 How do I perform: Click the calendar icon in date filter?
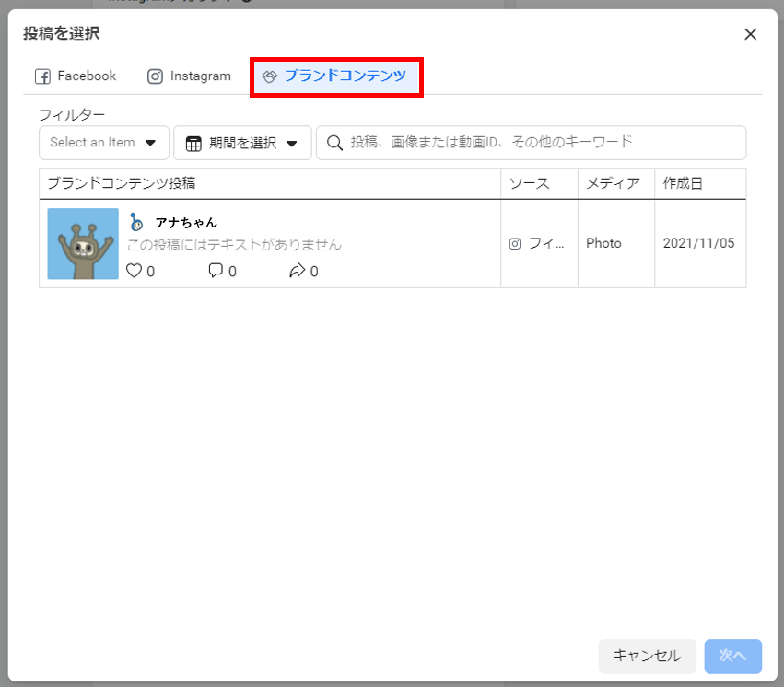tap(193, 143)
